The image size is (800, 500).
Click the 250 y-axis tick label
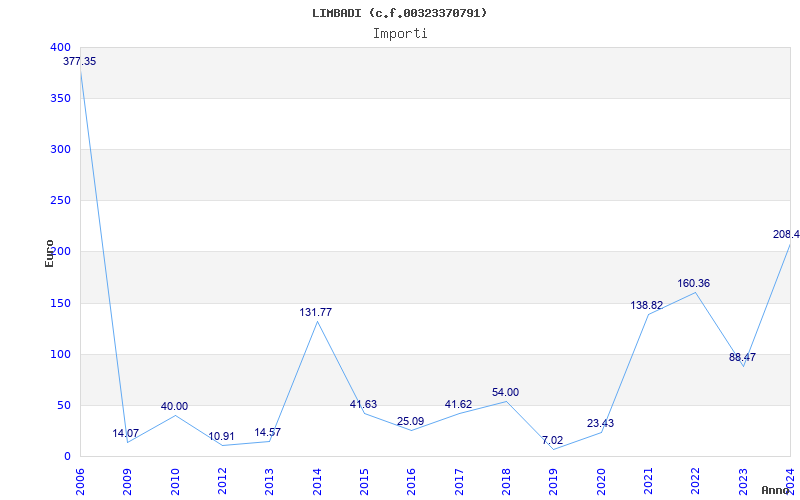[x=60, y=201]
